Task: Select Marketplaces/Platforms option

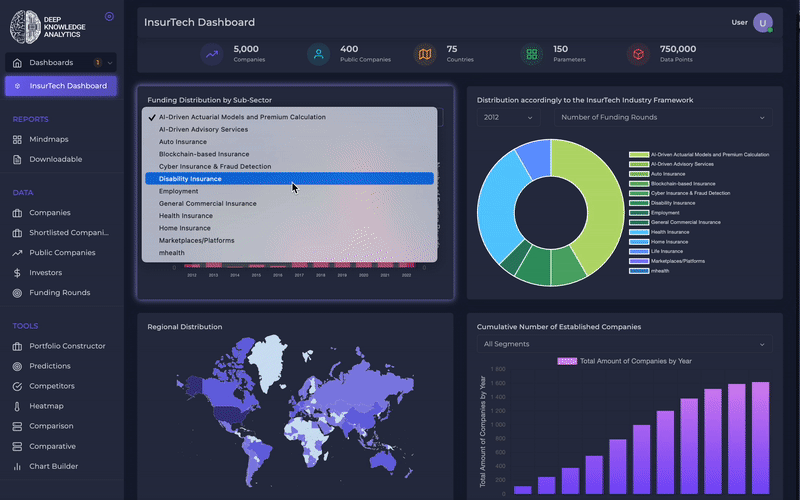Action: tap(289, 240)
